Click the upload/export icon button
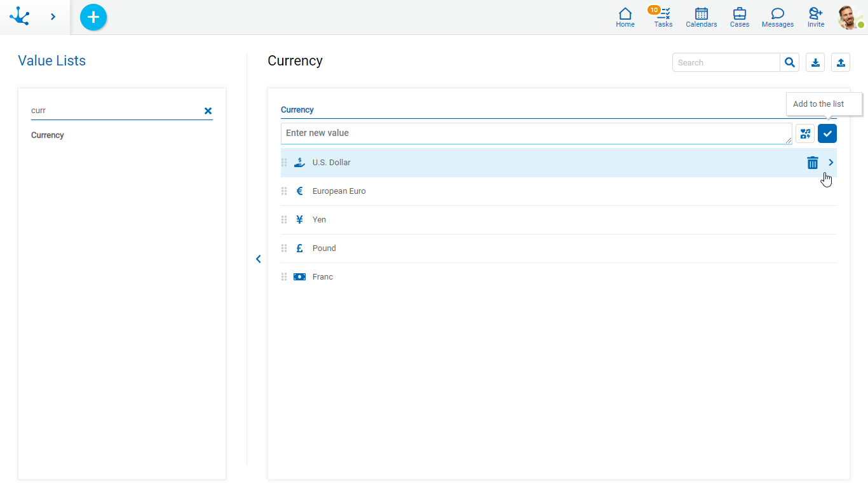868x488 pixels. [841, 62]
